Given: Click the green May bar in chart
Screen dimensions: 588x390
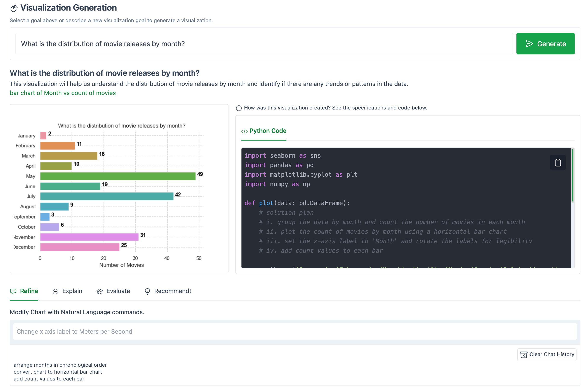Looking at the screenshot, I should (x=118, y=176).
